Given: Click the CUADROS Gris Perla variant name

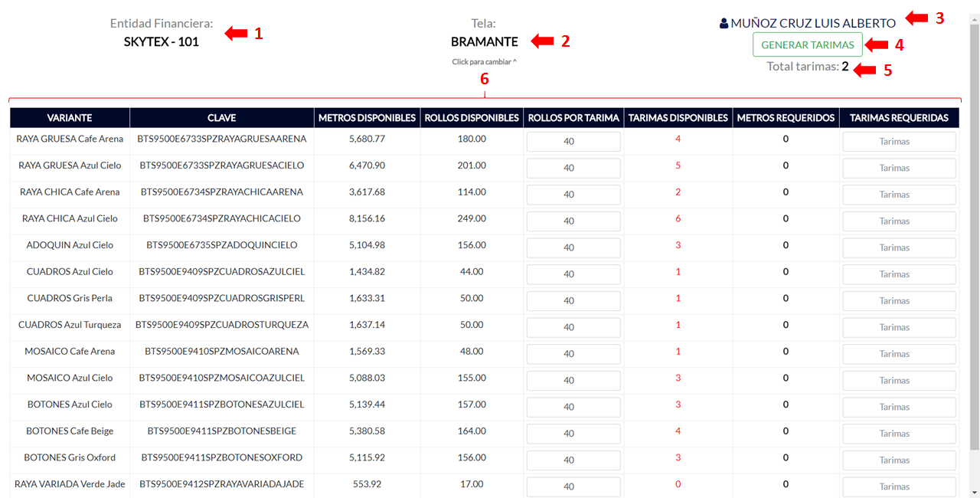Looking at the screenshot, I should [70, 298].
